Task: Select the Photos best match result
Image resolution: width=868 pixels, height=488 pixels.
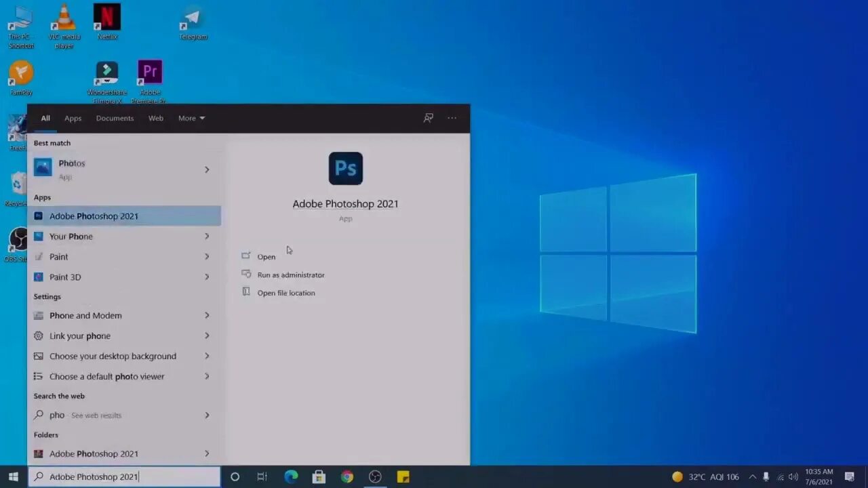Action: 124,169
